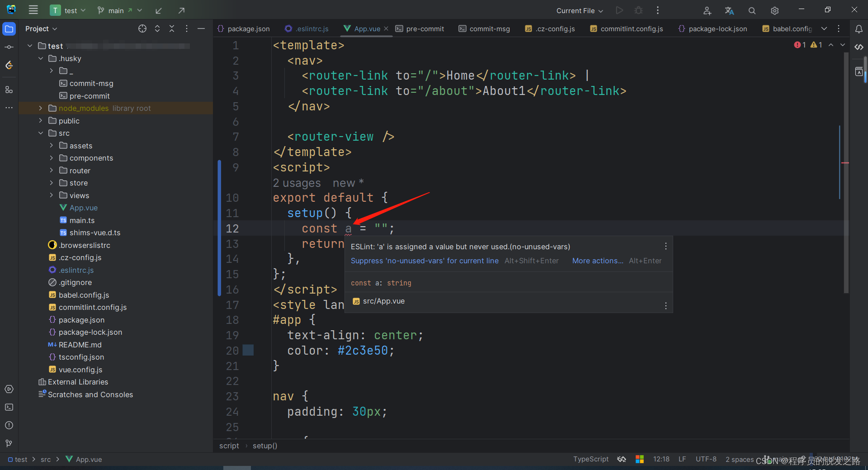Expand the views folder

(x=52, y=195)
